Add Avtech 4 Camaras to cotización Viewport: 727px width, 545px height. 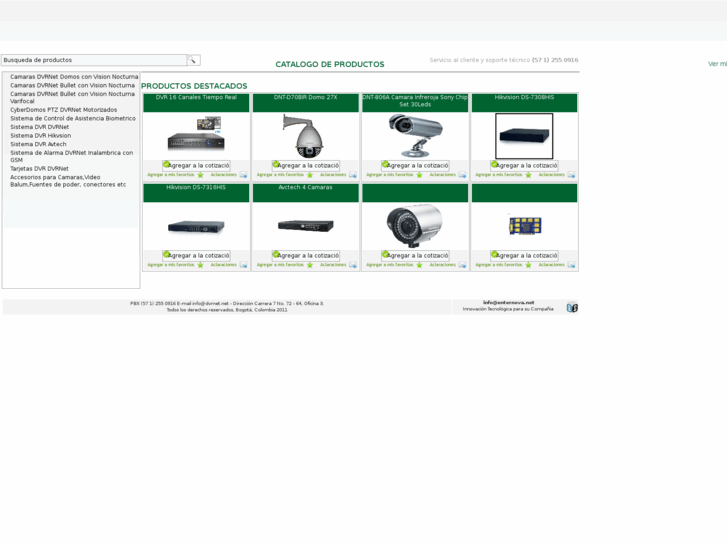click(306, 256)
